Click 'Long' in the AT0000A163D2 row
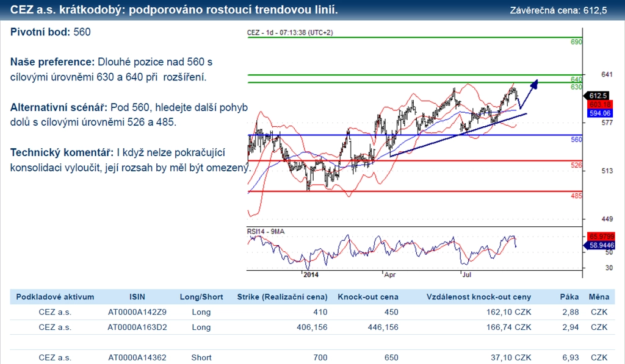Image resolution: width=625 pixels, height=364 pixels. click(x=201, y=327)
